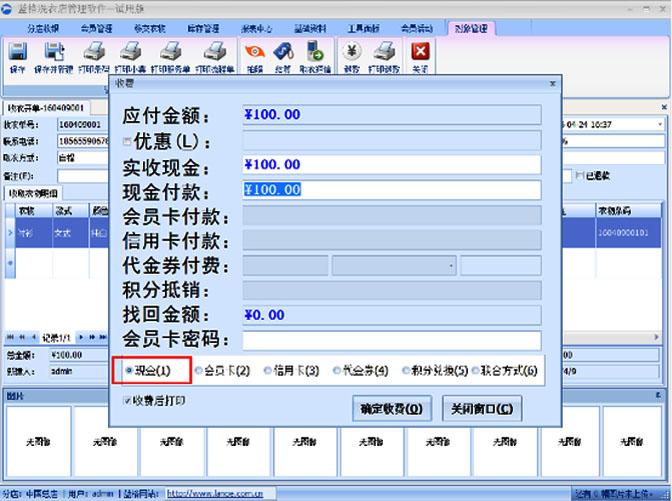
Task: Click the 保存 (Save) toolbar icon
Action: tap(17, 55)
